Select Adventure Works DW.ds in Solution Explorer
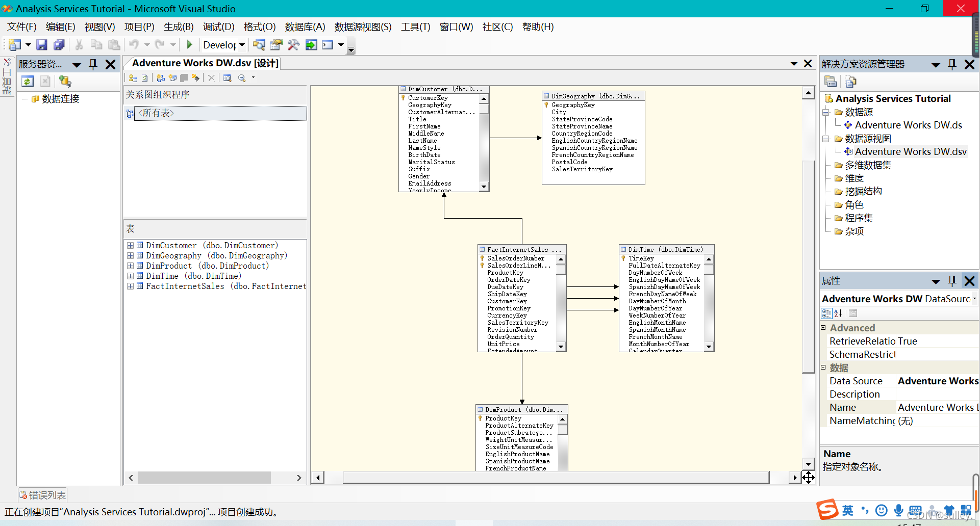Image resolution: width=980 pixels, height=526 pixels. point(908,125)
